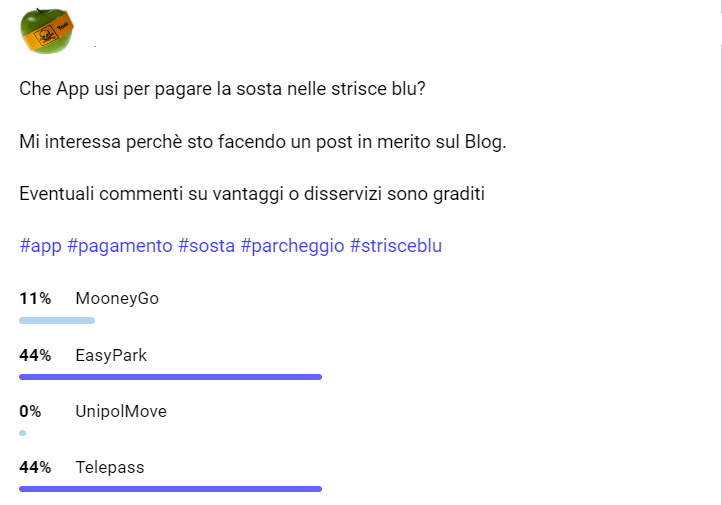Image resolution: width=722 pixels, height=505 pixels.
Task: Click the 44% percentage beside EasyPark
Action: tap(35, 355)
